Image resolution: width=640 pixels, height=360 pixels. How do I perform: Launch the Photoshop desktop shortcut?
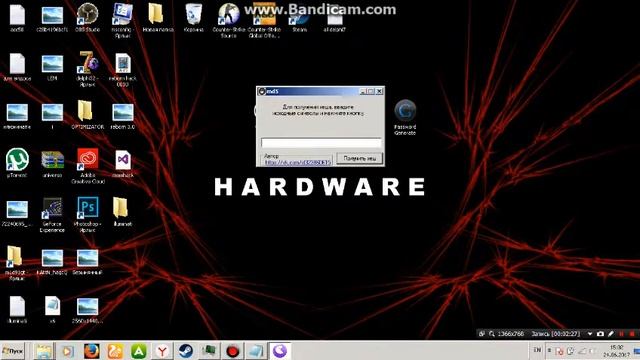pyautogui.click(x=87, y=214)
